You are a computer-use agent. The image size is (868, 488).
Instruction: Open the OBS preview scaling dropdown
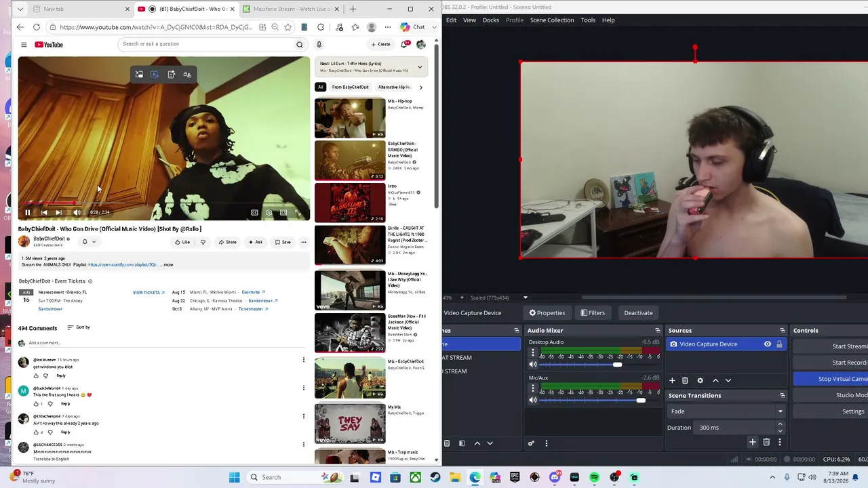point(525,298)
